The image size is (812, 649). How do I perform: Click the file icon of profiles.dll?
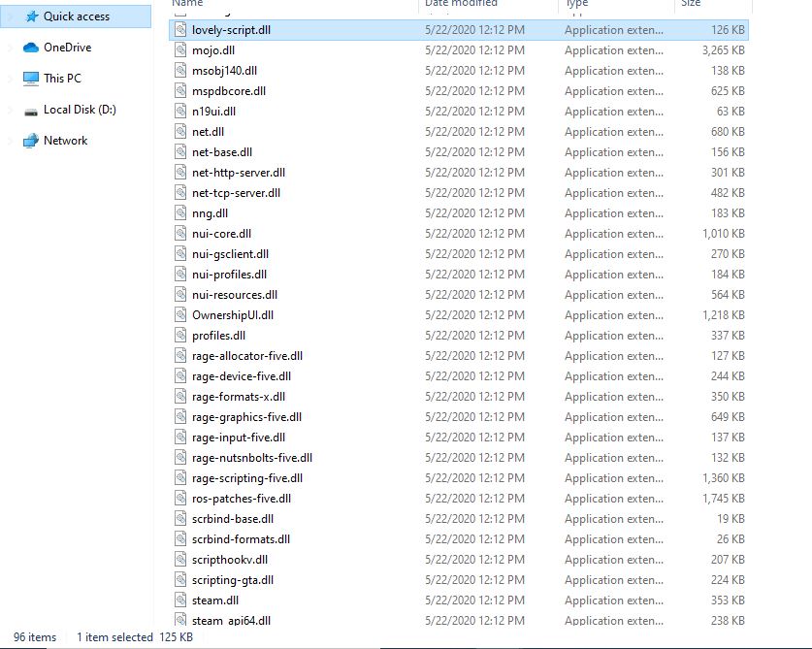tap(180, 335)
